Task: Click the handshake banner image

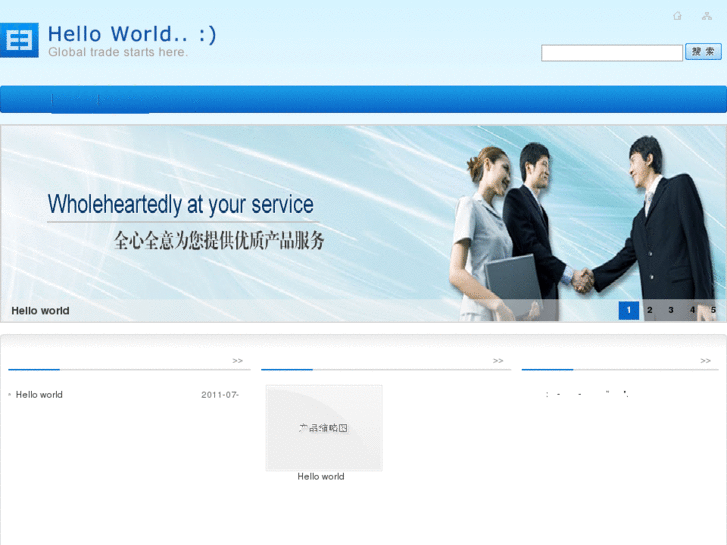Action: [x=363, y=223]
